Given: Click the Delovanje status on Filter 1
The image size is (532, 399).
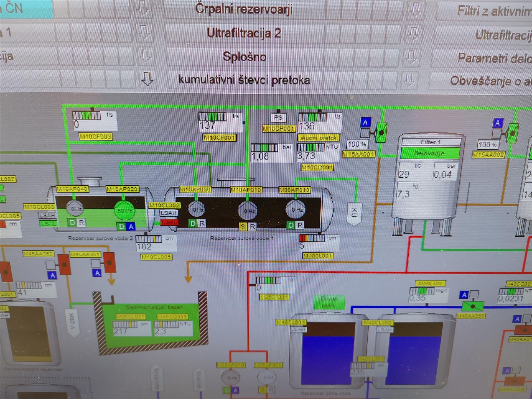Looking at the screenshot, I should coord(429,153).
